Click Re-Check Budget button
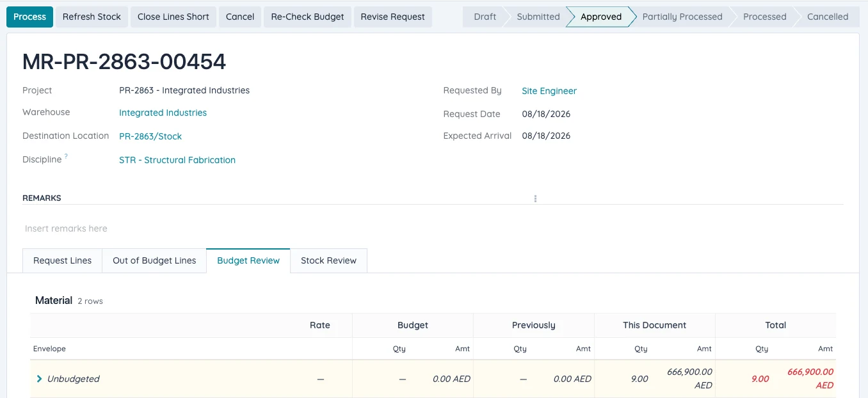 [x=307, y=17]
